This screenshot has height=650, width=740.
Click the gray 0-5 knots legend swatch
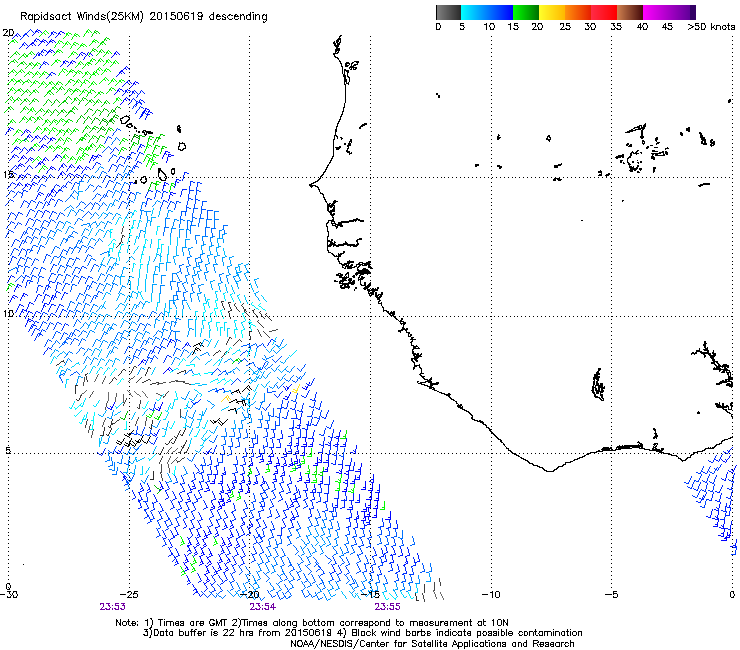pos(448,12)
